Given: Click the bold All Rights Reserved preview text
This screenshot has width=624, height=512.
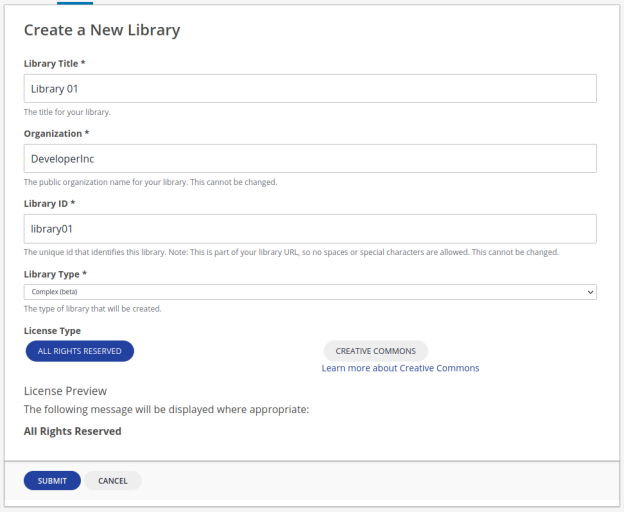Looking at the screenshot, I should (x=72, y=431).
